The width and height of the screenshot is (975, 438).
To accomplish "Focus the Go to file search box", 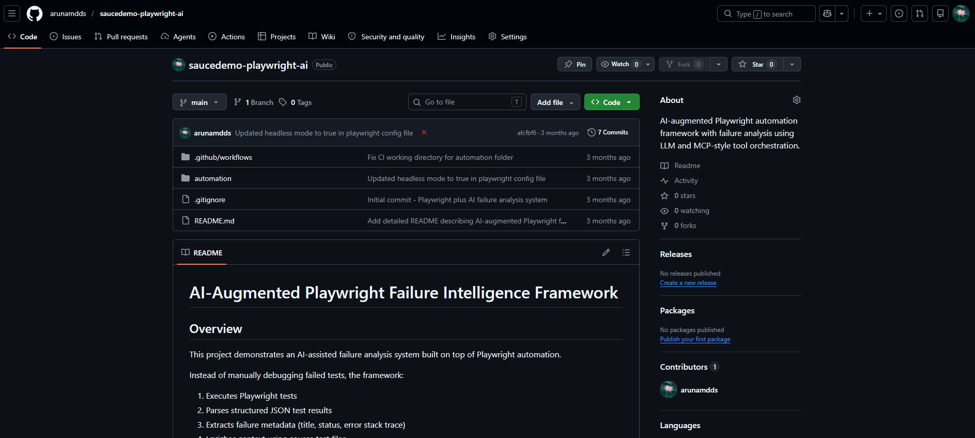I will coord(467,102).
